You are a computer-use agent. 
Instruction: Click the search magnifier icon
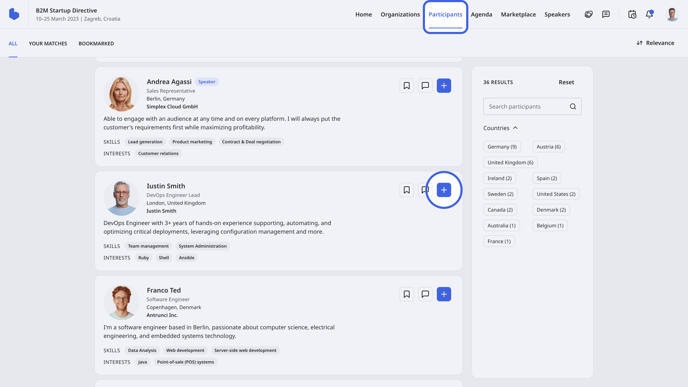click(573, 107)
